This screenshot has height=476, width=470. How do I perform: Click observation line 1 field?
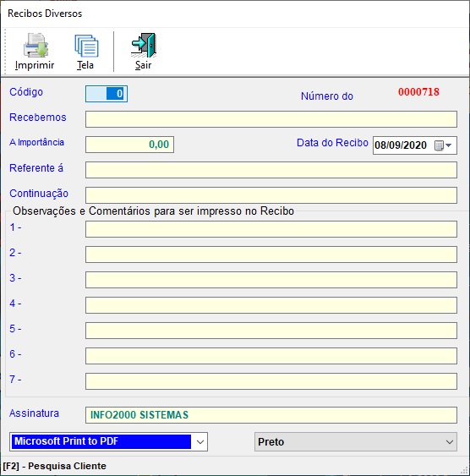point(271,229)
